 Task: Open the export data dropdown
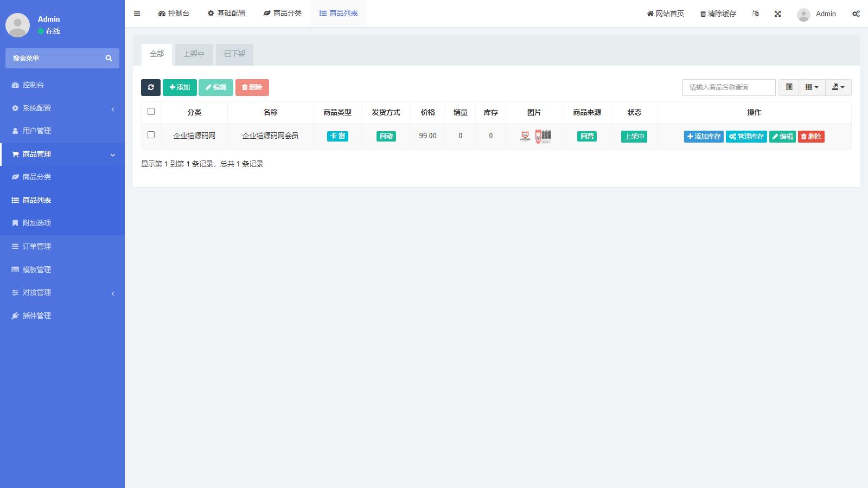[838, 87]
